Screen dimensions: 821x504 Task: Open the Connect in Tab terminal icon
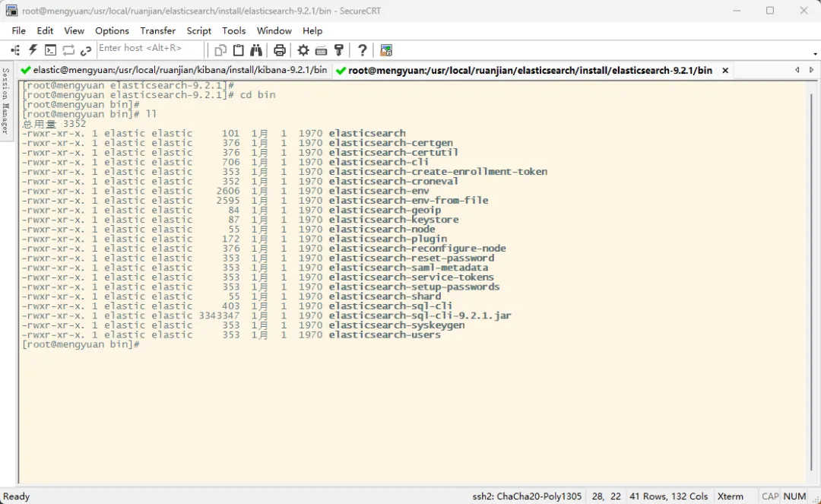point(50,50)
